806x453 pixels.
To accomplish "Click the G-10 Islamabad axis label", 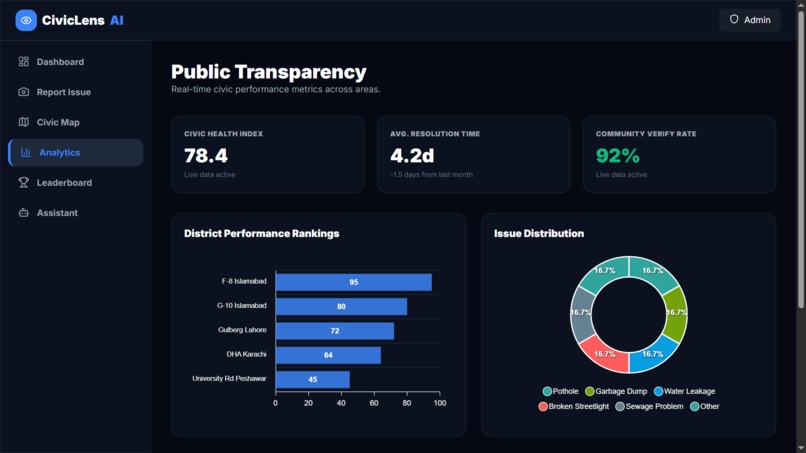I will [242, 305].
